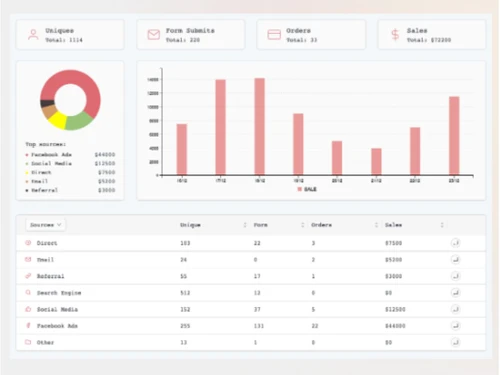Viewport: 500px width, 375px height.
Task: Select the Uniques summary card
Action: click(x=70, y=35)
